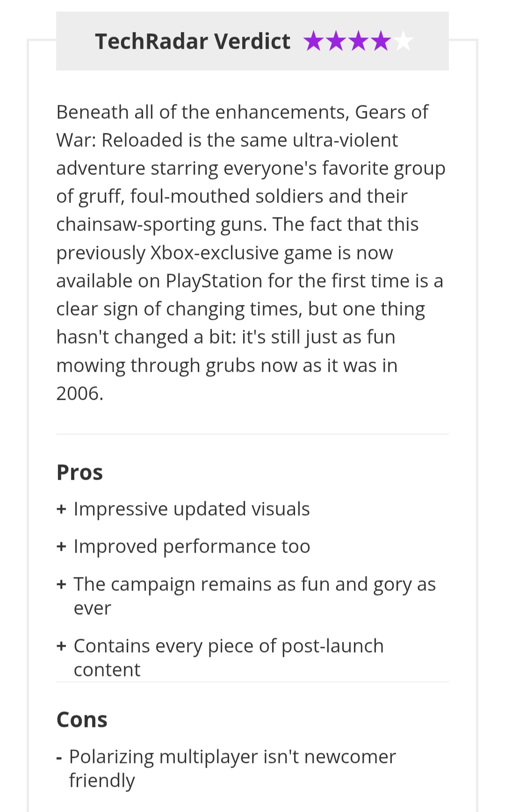Click the empty fifth rating star
The width and height of the screenshot is (505, 812).
coord(403,41)
